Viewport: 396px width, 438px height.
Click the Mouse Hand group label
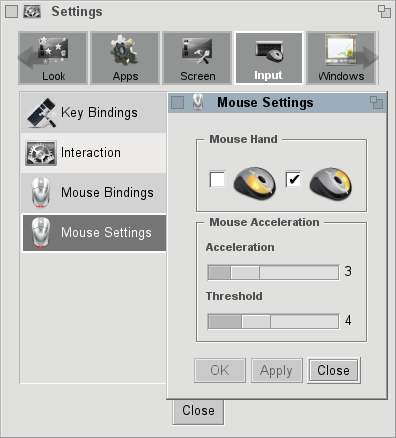[243, 139]
